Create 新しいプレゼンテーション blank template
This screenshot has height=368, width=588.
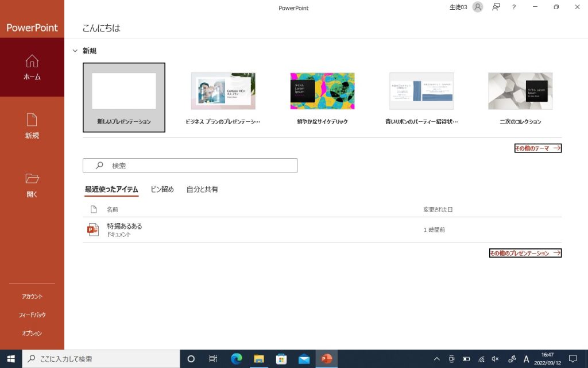click(x=124, y=98)
